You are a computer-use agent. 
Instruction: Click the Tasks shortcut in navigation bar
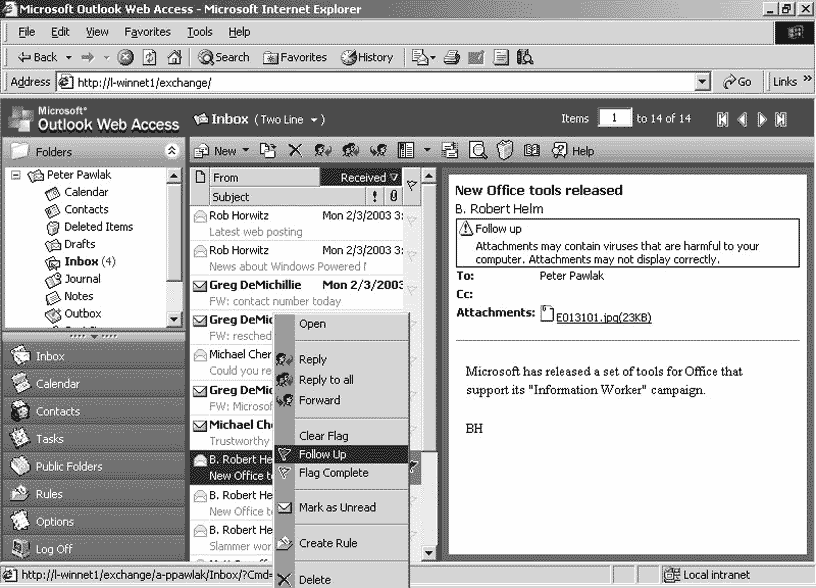(94, 439)
